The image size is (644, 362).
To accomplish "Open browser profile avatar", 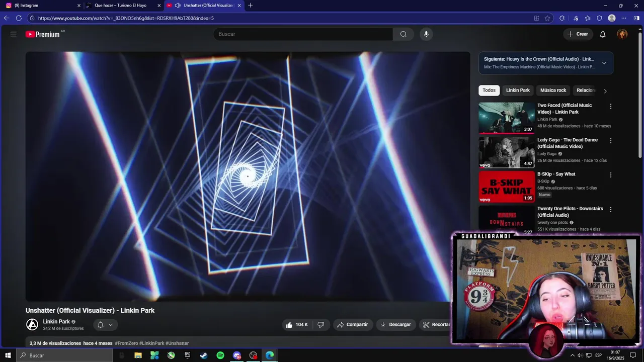I will (x=612, y=18).
